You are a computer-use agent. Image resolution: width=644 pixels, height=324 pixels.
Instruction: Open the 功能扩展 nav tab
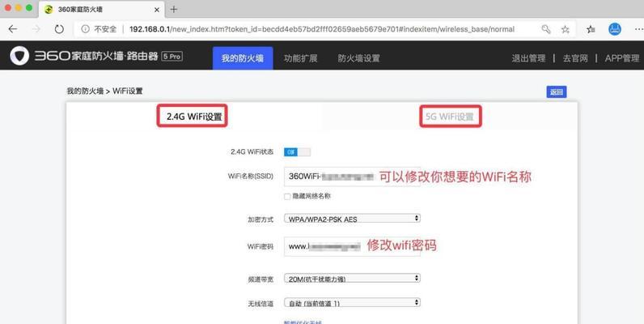(301, 58)
